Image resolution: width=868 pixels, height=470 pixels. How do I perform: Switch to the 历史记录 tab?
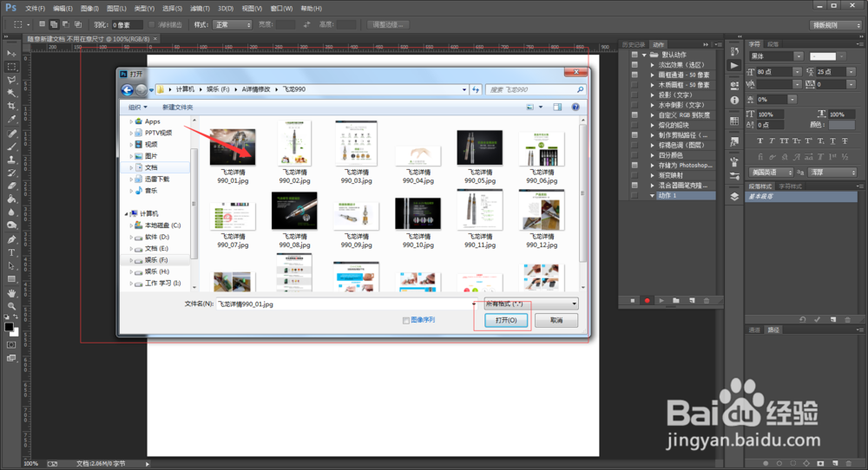tap(634, 45)
